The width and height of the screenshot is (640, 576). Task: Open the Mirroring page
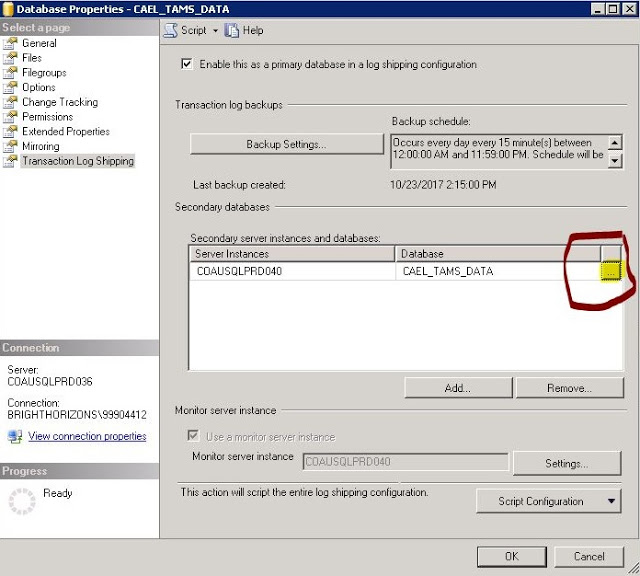point(41,146)
